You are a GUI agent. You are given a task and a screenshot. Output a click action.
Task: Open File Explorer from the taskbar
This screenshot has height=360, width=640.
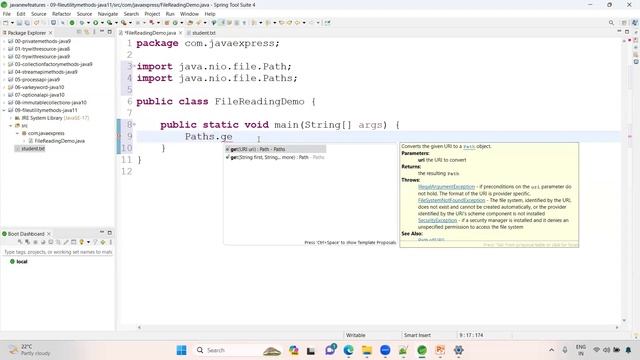(x=367, y=350)
